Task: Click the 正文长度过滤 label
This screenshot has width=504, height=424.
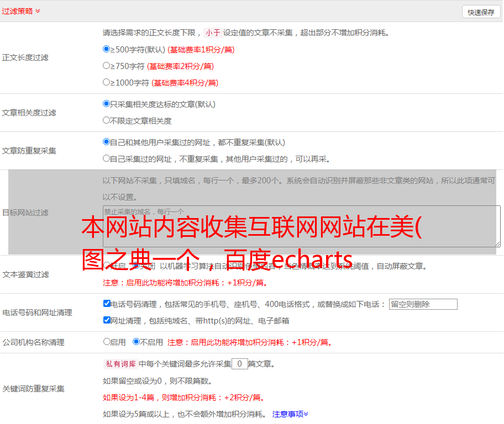Action: 25,57
